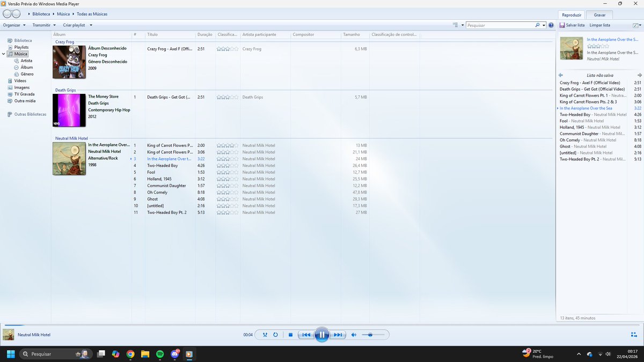Sort by the Tamanho column header
Screen dimensions: 644x362
(x=355, y=35)
